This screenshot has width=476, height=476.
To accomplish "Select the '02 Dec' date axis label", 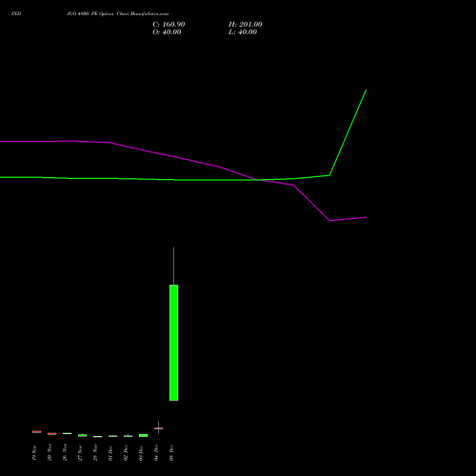I will (x=126, y=453).
